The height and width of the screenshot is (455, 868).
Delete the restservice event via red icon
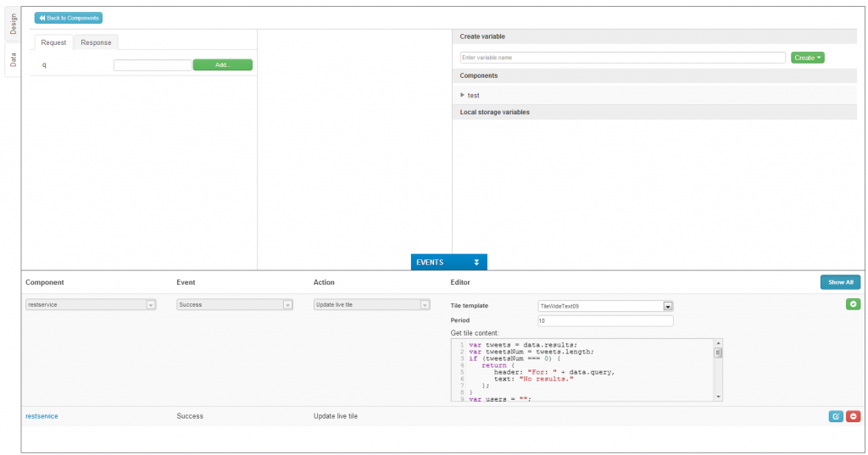(853, 416)
